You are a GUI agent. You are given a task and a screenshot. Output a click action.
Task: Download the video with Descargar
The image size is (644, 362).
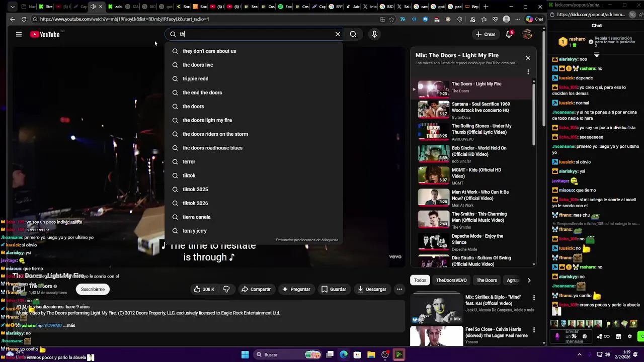372,289
